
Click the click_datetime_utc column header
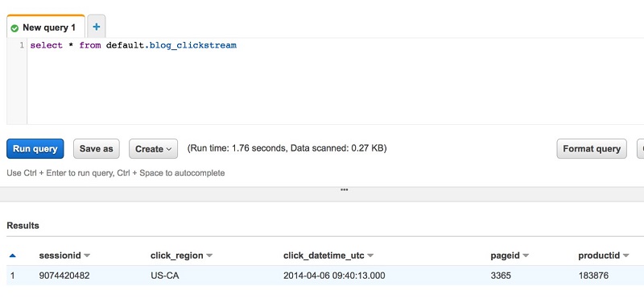tap(324, 255)
